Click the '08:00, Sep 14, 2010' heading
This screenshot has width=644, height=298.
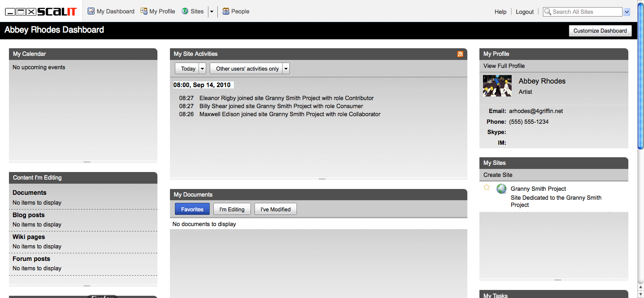[202, 85]
